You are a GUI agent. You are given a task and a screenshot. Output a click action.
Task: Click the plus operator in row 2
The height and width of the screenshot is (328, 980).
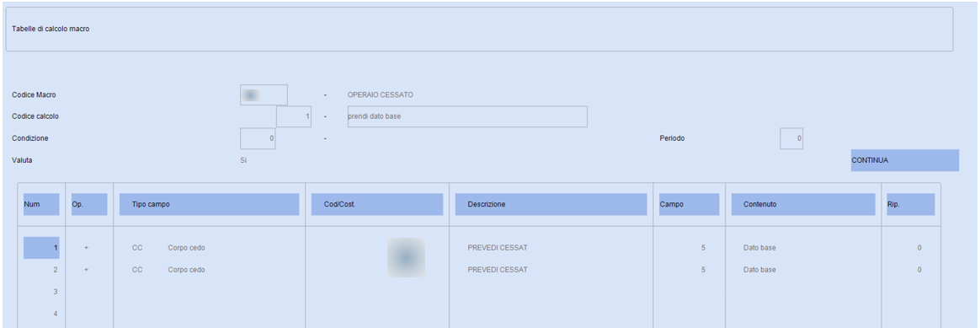86,270
